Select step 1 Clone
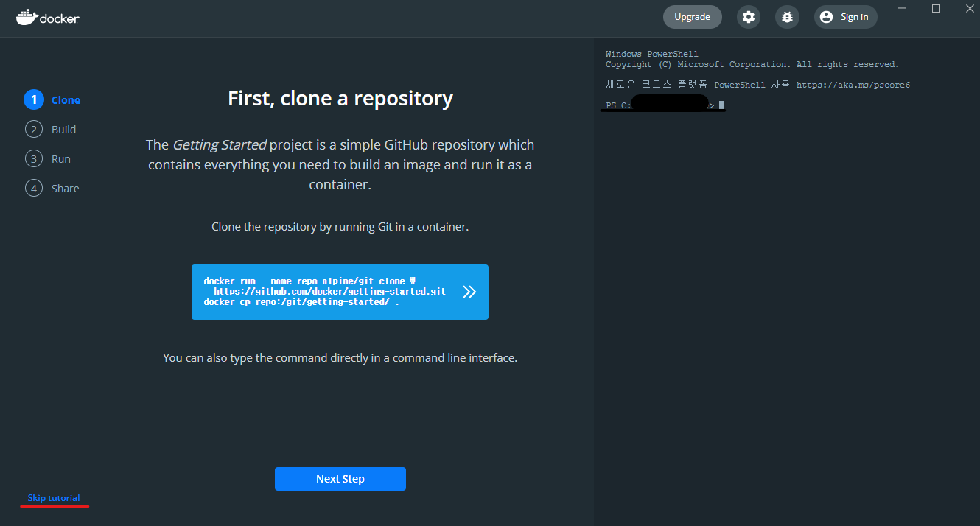 [52, 100]
